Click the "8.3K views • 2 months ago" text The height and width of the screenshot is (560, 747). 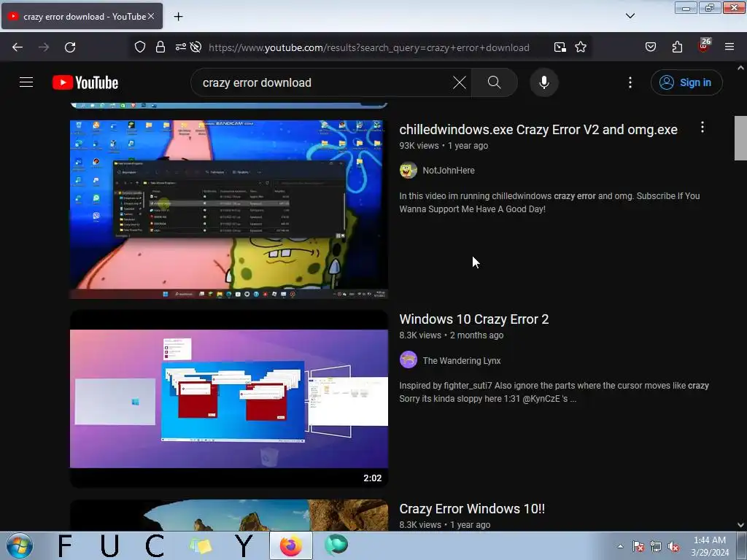[x=451, y=335]
